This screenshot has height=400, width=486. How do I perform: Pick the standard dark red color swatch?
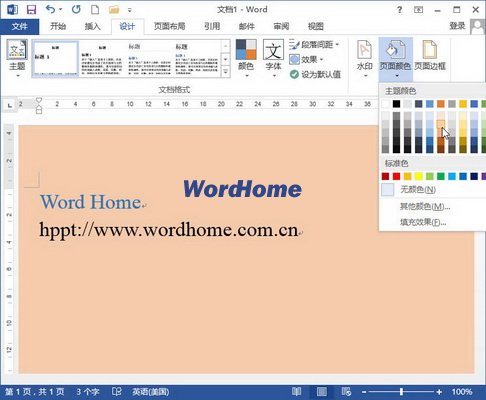(385, 176)
